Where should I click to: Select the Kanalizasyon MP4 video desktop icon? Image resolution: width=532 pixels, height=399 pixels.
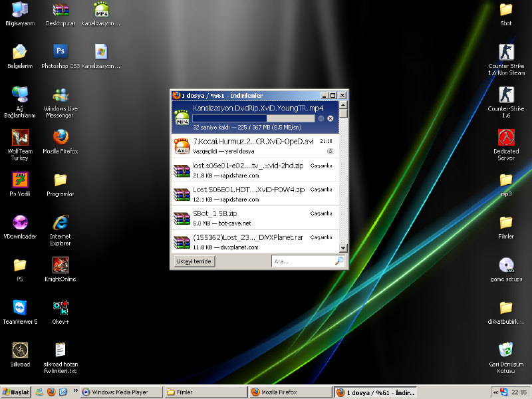[101, 14]
